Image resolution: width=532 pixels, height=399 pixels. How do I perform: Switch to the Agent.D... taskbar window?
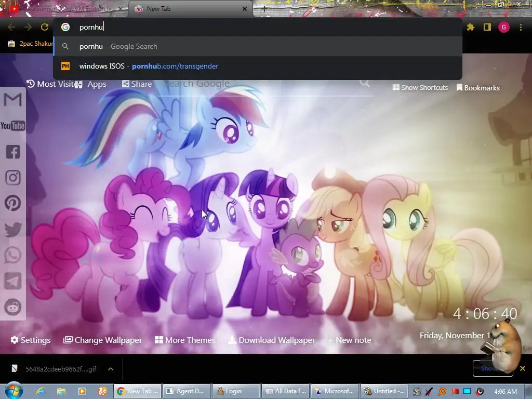point(187,391)
